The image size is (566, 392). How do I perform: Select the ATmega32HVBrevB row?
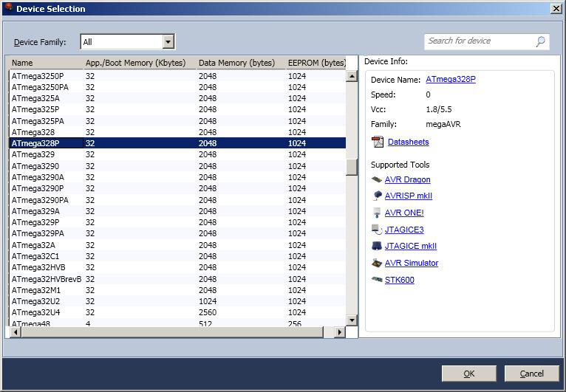[177, 279]
